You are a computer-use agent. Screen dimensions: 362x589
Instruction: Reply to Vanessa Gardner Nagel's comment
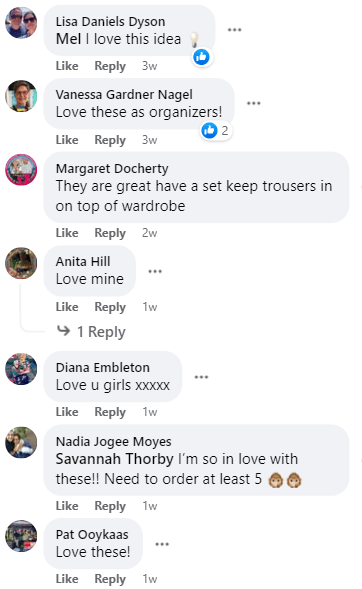click(x=110, y=140)
